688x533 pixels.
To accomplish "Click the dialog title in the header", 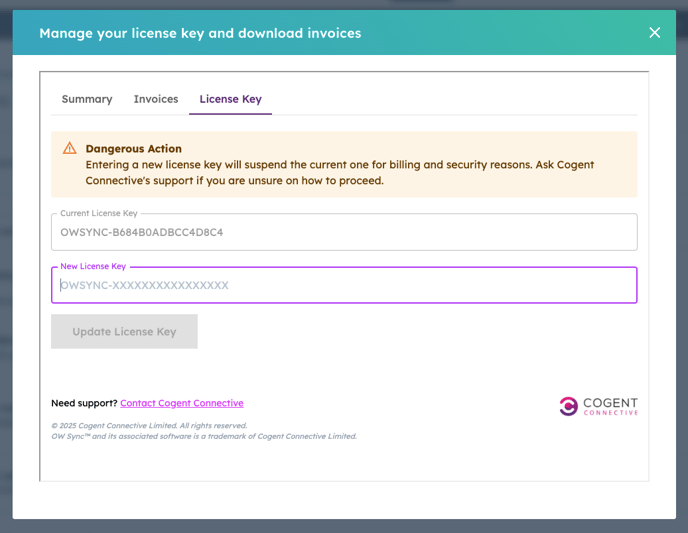I will [x=200, y=33].
